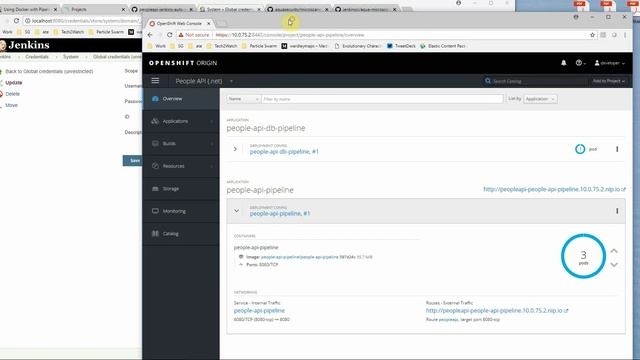Click the OpenShift Origin logo
Screen dimensions: 640x360
183,63
